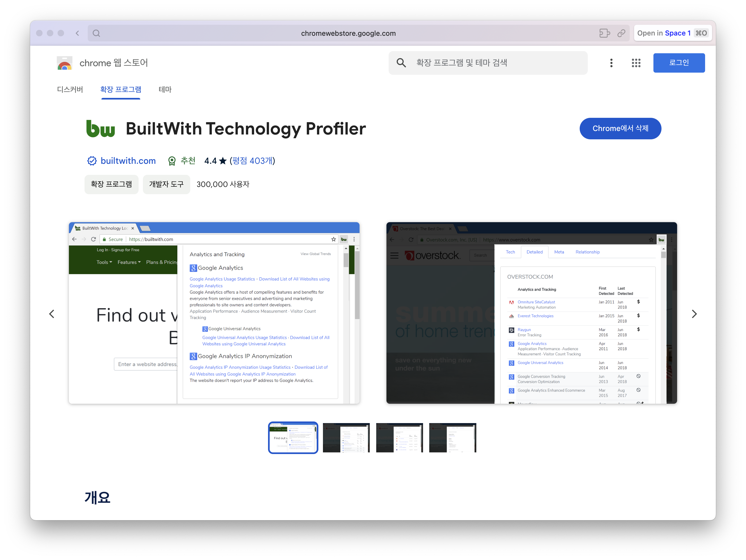Click the 4.4 star rating text
This screenshot has width=746, height=560.
[x=215, y=161]
